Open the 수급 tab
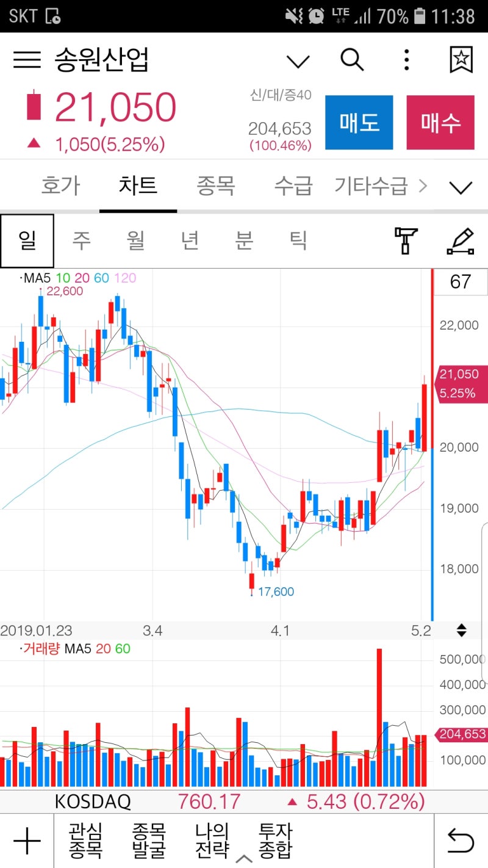This screenshot has height=868, width=488. 293,185
